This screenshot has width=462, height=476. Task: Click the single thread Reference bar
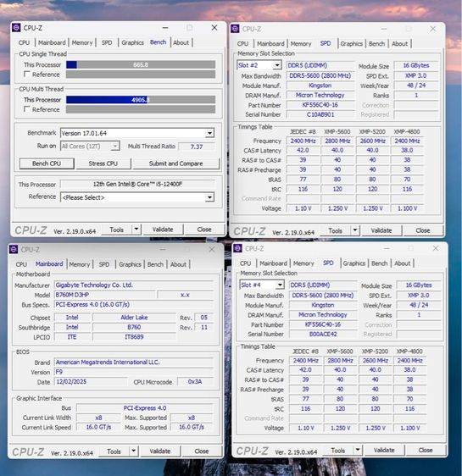click(141, 75)
